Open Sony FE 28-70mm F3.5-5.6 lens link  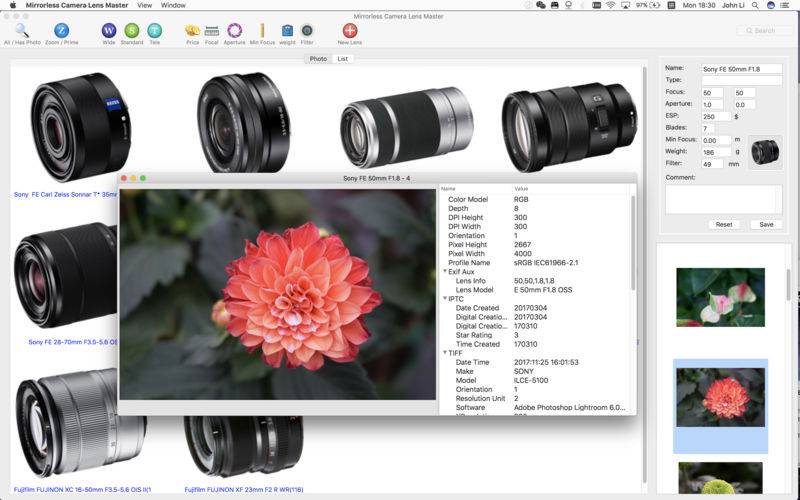[x=73, y=342]
